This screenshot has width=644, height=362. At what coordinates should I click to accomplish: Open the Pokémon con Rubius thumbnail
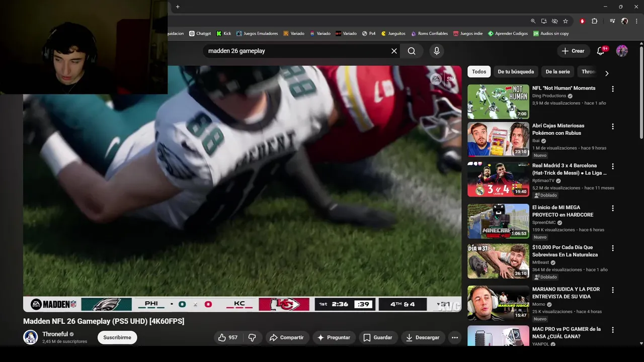pyautogui.click(x=498, y=139)
